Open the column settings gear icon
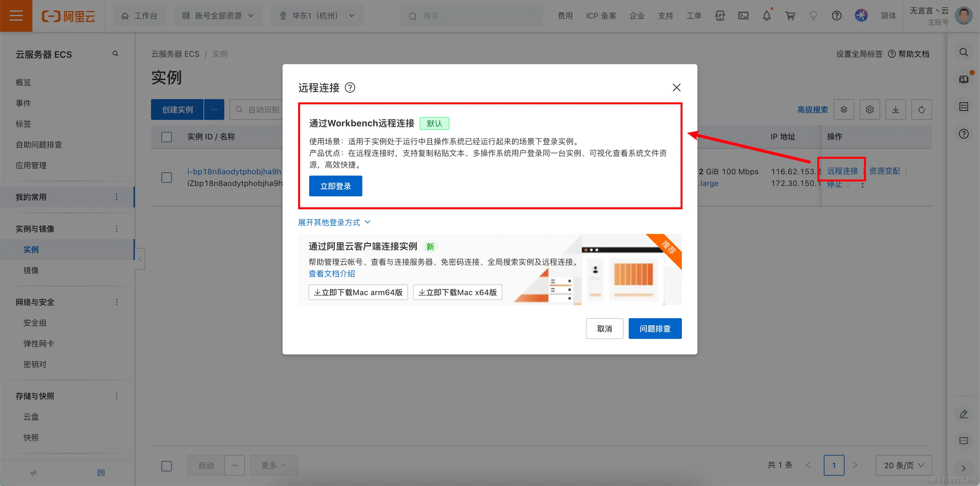The image size is (980, 486). point(869,110)
